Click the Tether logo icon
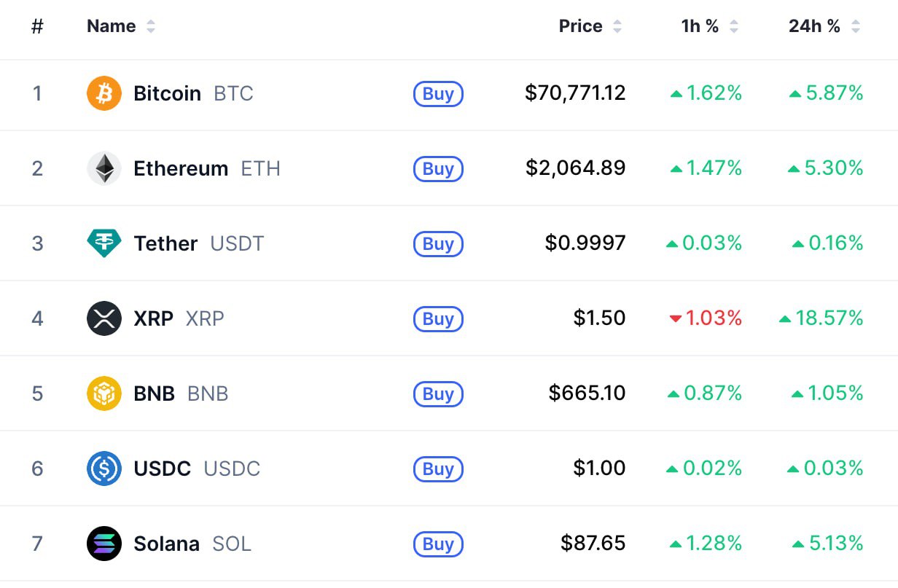The height and width of the screenshot is (588, 898). 104,243
